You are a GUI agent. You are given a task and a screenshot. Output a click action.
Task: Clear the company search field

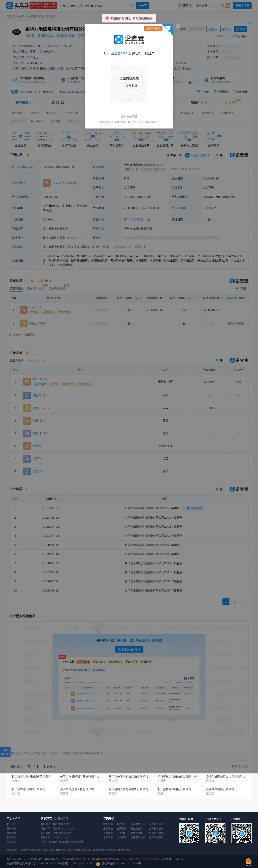click(x=132, y=6)
